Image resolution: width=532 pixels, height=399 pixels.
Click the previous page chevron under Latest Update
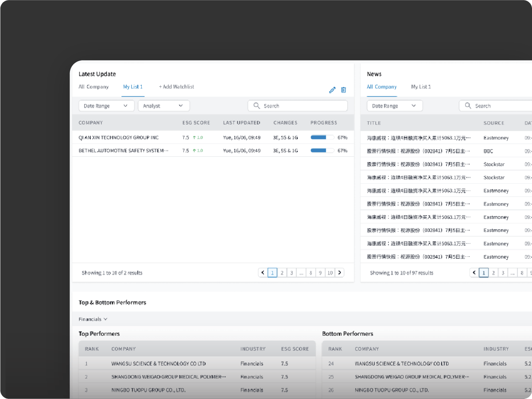[x=262, y=272]
